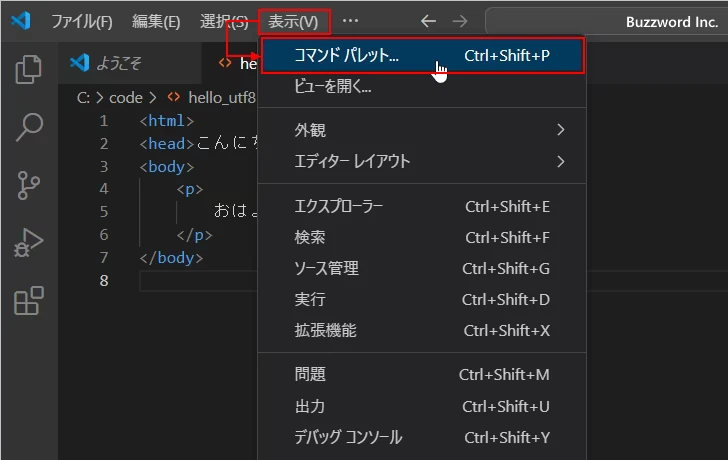Open the overflow menu with three dots
The width and height of the screenshot is (728, 460).
coord(350,21)
